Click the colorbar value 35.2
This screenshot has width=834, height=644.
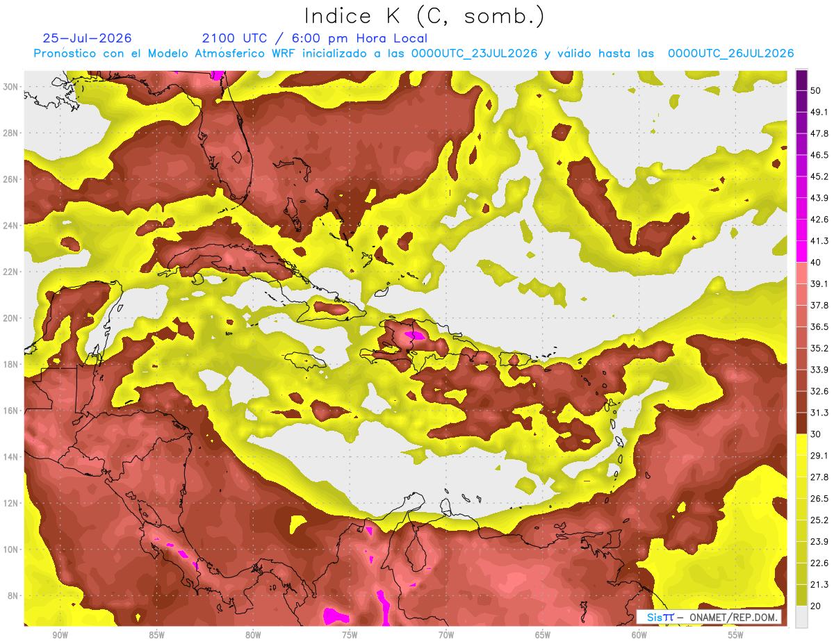(x=819, y=348)
